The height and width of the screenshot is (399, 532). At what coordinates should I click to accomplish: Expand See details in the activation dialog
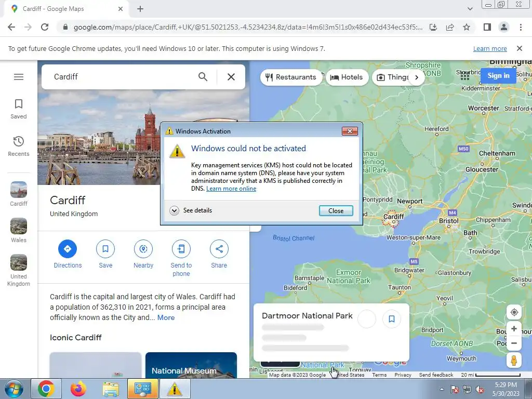(191, 210)
